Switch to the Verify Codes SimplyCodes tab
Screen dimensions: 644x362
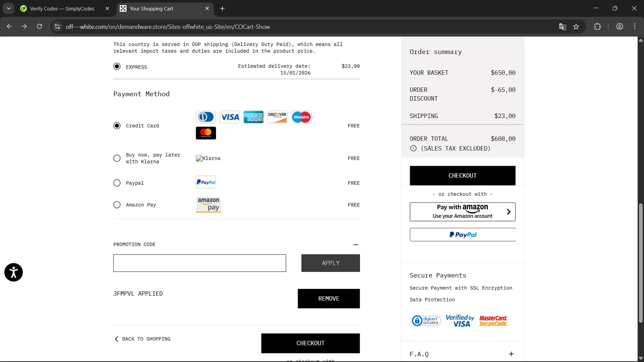point(62,9)
